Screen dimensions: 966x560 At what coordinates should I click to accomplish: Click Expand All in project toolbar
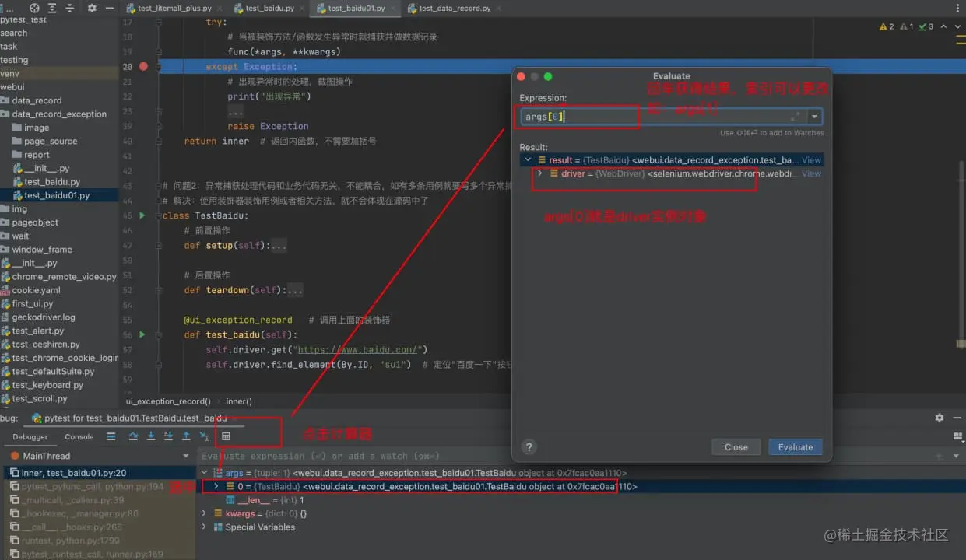(53, 8)
